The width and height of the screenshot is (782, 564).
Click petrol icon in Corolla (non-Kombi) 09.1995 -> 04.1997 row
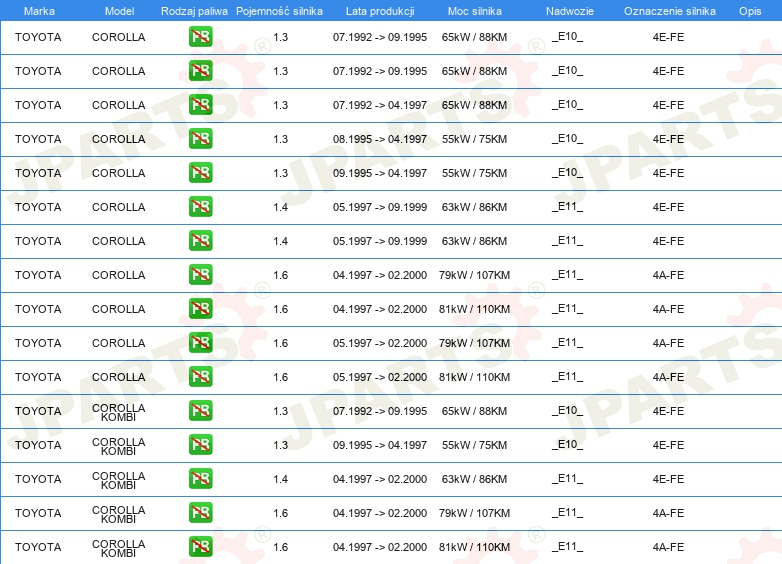pos(200,173)
